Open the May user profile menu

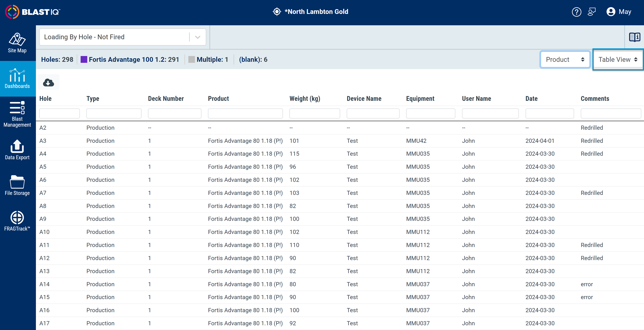(619, 12)
